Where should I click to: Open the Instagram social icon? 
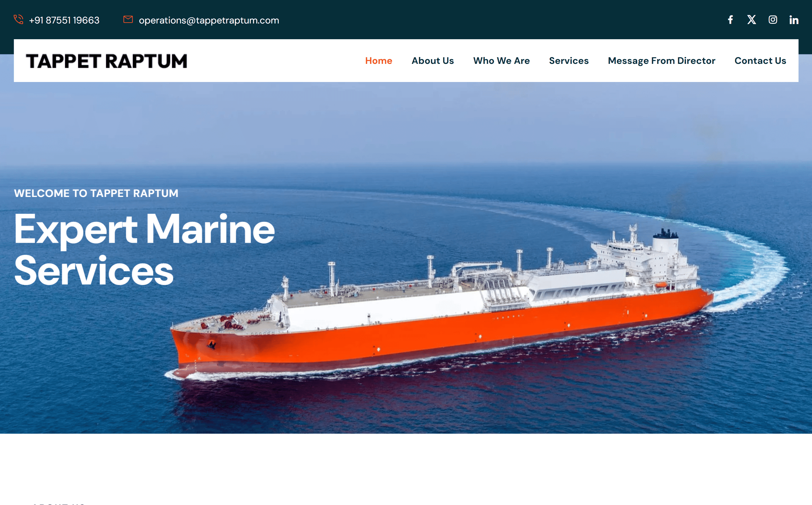(772, 20)
